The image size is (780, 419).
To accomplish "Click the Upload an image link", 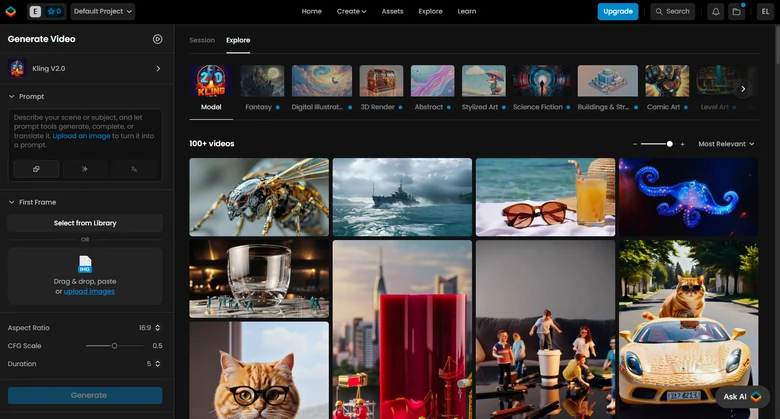I will coord(81,136).
